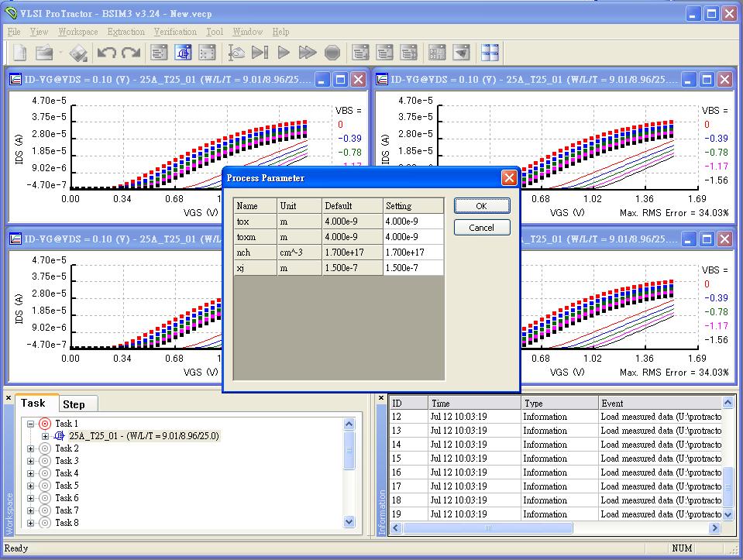The image size is (743, 560).
Task: Click the Fast-forward toolbar icon
Action: (x=308, y=53)
